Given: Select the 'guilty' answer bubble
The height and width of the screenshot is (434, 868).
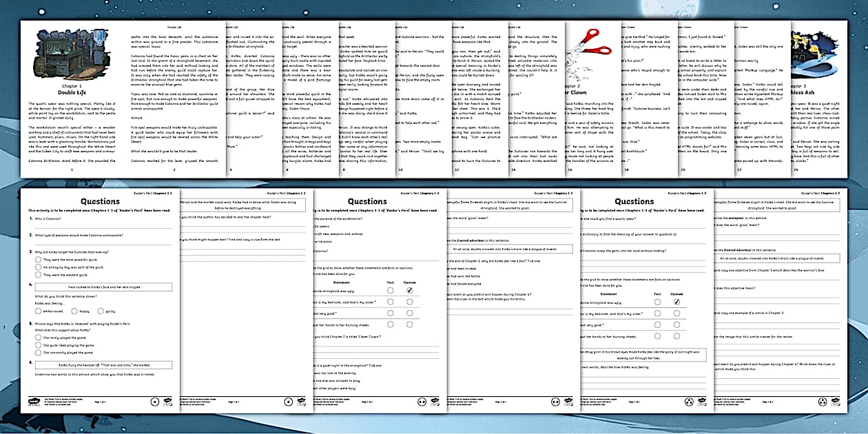Looking at the screenshot, I should click(100, 311).
